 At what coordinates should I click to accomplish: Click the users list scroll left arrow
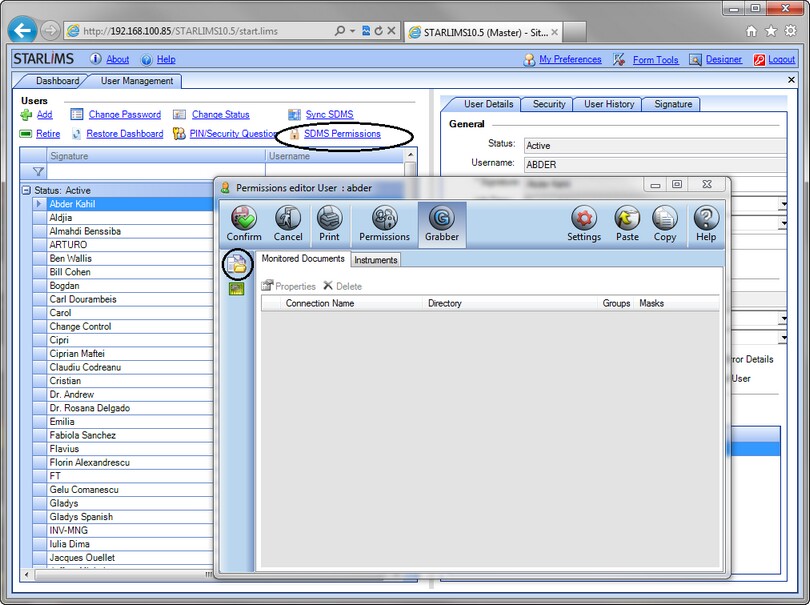pos(26,575)
